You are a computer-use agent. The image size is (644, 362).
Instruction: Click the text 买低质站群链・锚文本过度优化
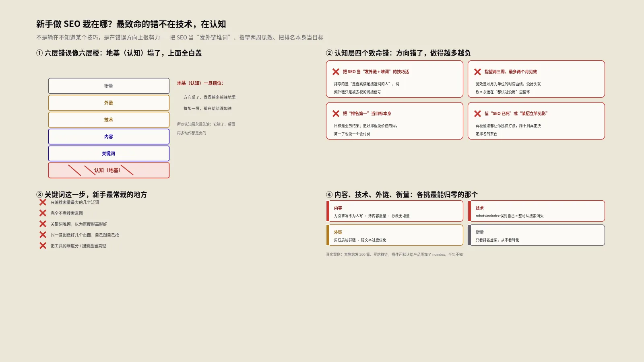click(x=360, y=240)
